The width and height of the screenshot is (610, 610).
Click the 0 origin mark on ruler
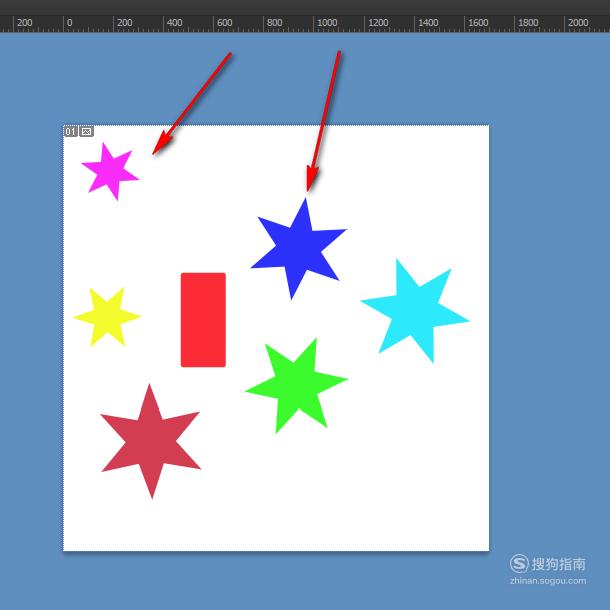tap(69, 23)
